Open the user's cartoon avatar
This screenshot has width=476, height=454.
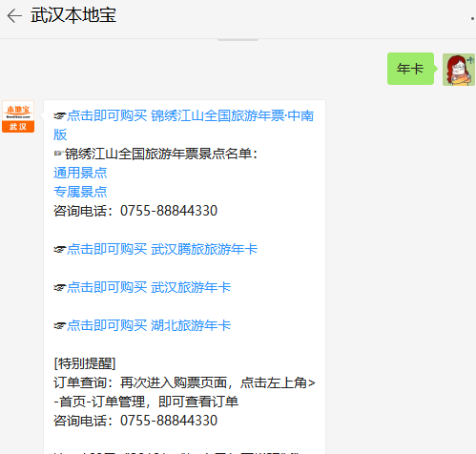(459, 70)
